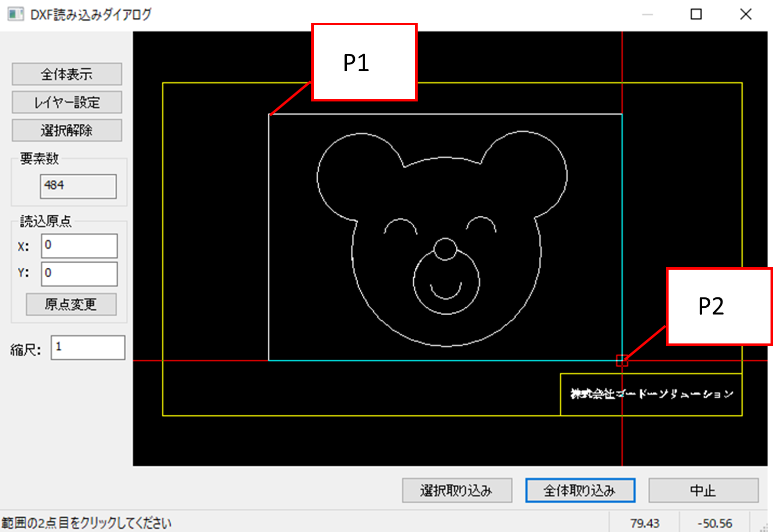Click the X coordinate readout 79.43

(645, 523)
